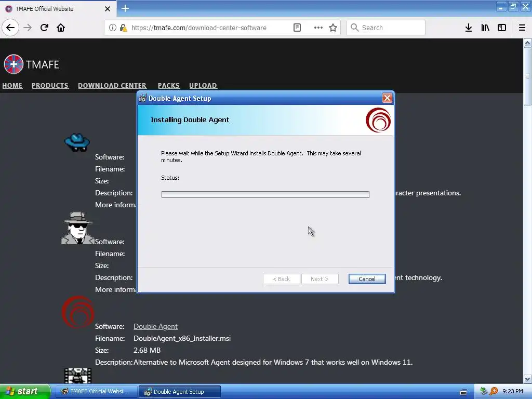This screenshot has height=399, width=532.
Task: Click the network tray icon by the clock
Action: pos(484,391)
